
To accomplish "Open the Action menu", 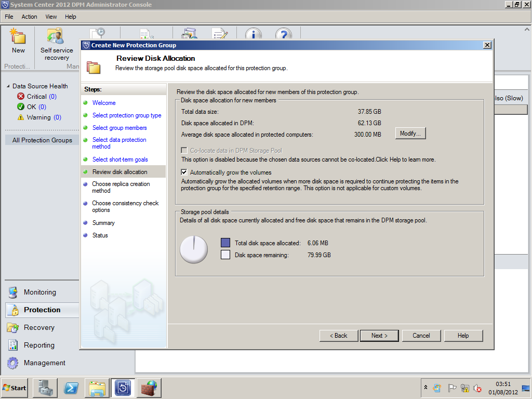I will click(x=29, y=17).
